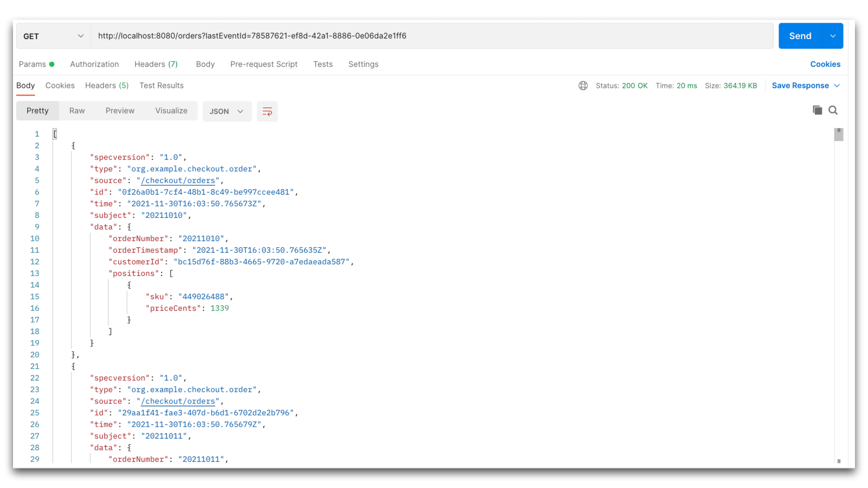Open request Headers (7) tab

[156, 64]
